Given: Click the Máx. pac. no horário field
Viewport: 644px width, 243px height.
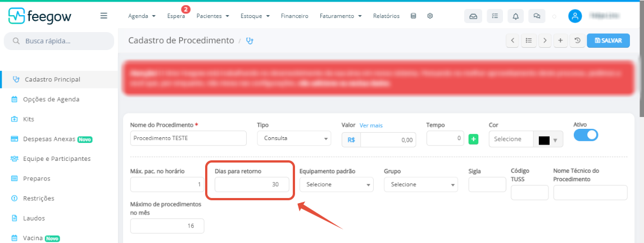Looking at the screenshot, I should [x=167, y=184].
